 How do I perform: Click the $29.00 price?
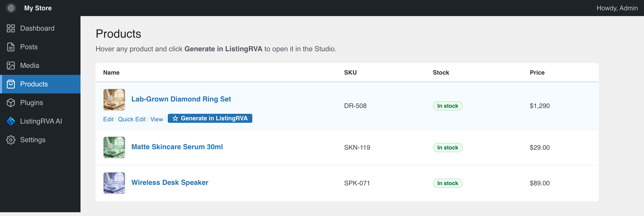pos(540,147)
